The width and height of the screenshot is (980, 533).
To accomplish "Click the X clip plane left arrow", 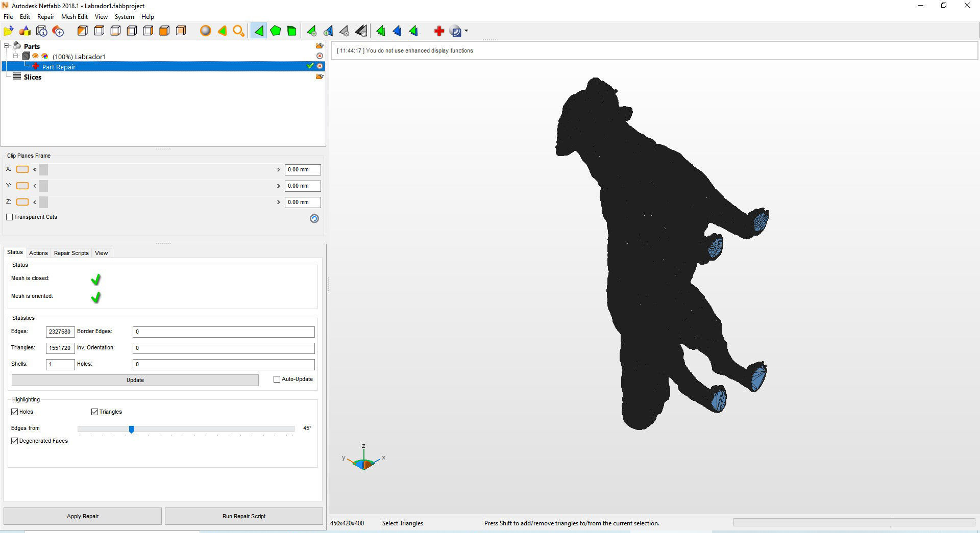I will click(x=35, y=170).
